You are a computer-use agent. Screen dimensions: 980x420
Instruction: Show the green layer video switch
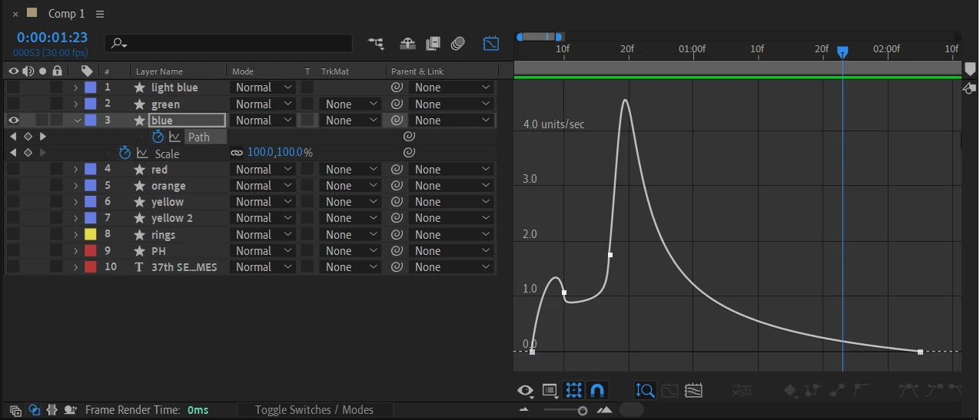(13, 104)
